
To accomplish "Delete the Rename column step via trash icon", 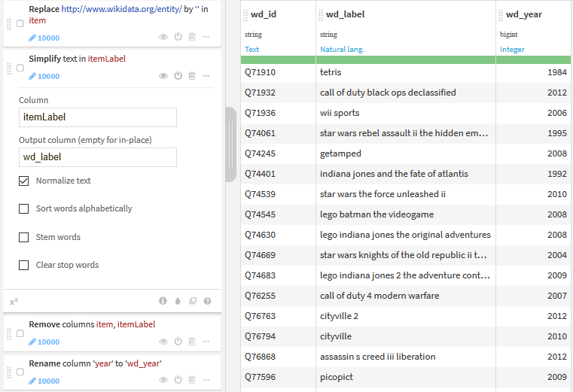I will 192,380.
